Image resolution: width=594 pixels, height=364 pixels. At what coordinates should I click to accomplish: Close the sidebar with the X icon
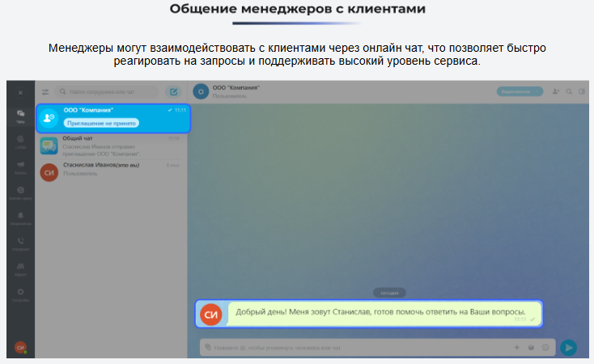(20, 92)
